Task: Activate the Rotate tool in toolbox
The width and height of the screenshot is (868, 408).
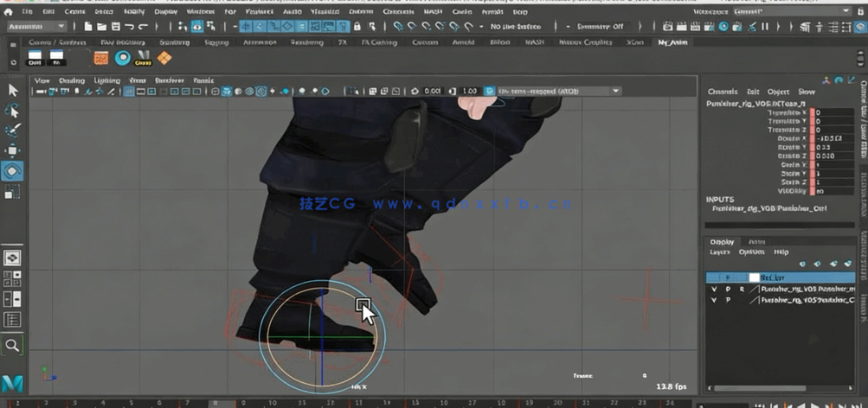Action: 13,171
